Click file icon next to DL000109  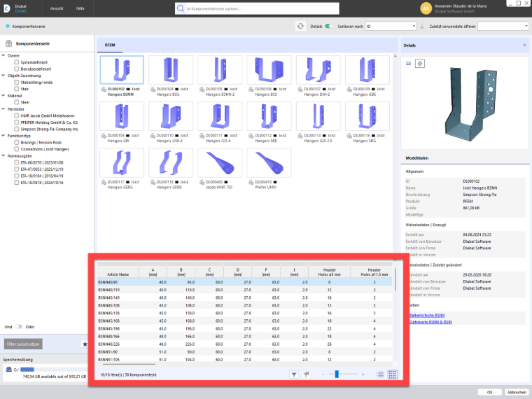click(104, 136)
